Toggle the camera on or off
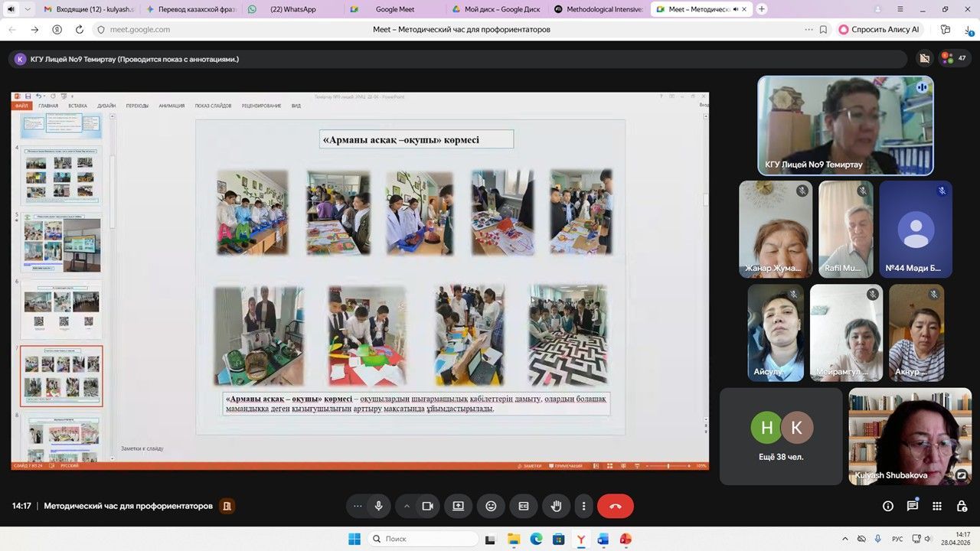 tap(428, 506)
